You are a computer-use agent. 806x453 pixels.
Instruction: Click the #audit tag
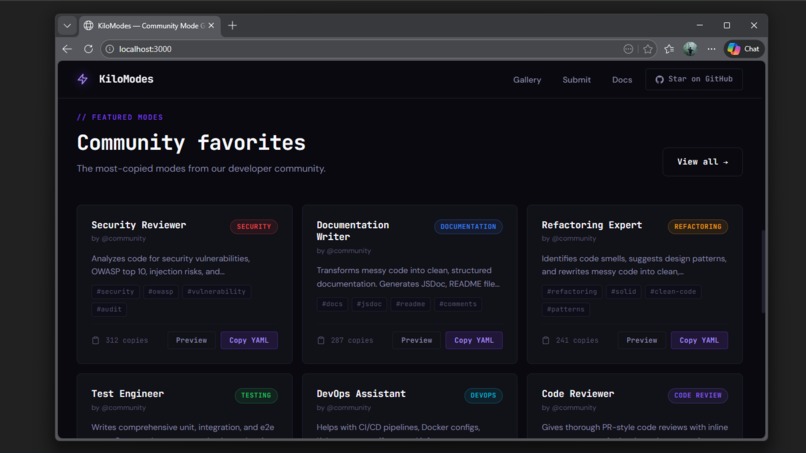109,310
